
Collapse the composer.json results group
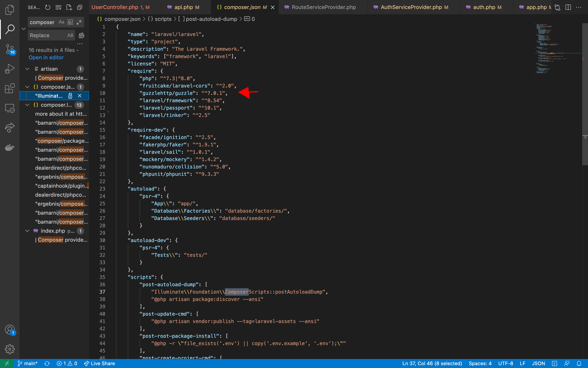[27, 87]
